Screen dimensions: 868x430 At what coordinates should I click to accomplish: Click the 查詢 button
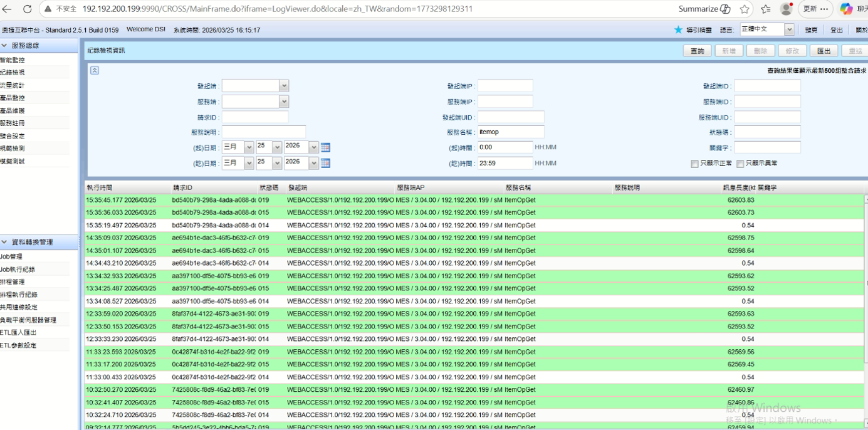[697, 51]
